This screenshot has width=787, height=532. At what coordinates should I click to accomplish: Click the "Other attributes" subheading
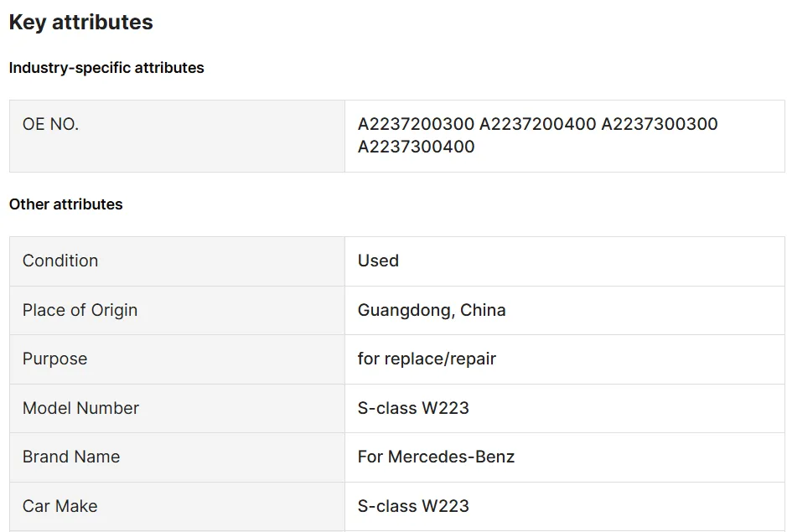65,204
